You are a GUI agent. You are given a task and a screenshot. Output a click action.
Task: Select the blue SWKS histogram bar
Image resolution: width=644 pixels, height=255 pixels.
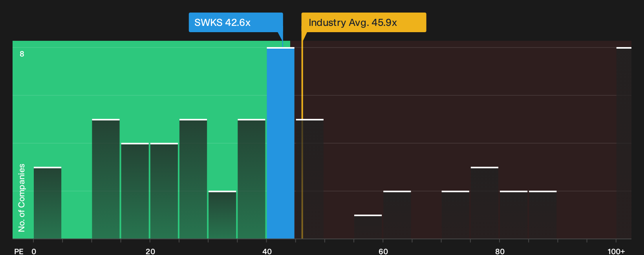(x=280, y=143)
